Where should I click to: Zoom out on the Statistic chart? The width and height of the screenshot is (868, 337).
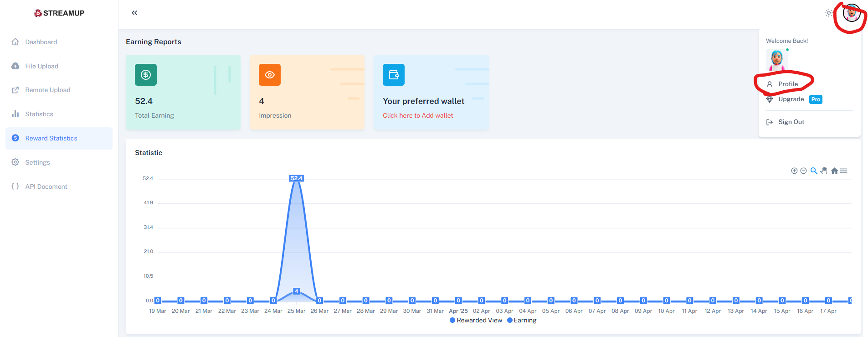point(803,171)
